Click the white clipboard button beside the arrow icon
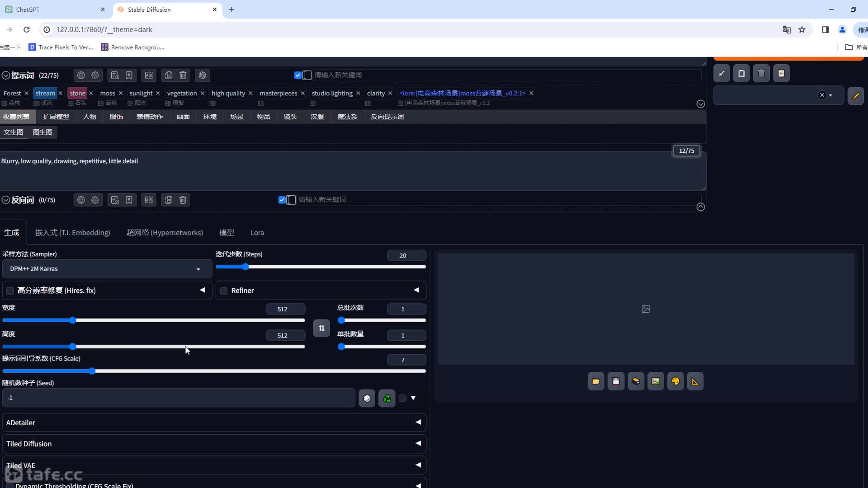The image size is (868, 488). [x=741, y=73]
